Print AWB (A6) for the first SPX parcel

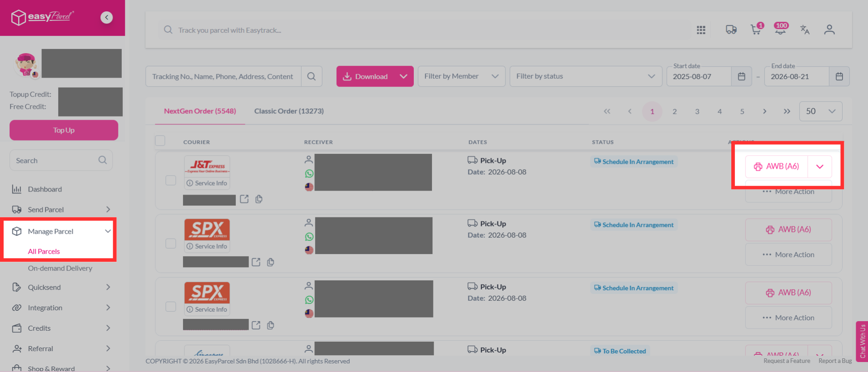click(789, 230)
